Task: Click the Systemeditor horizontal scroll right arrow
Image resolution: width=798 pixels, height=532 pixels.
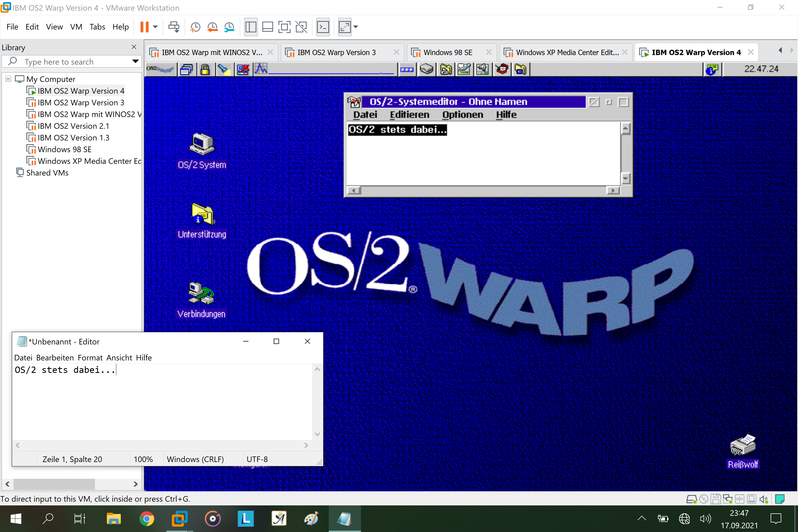Action: pyautogui.click(x=613, y=190)
